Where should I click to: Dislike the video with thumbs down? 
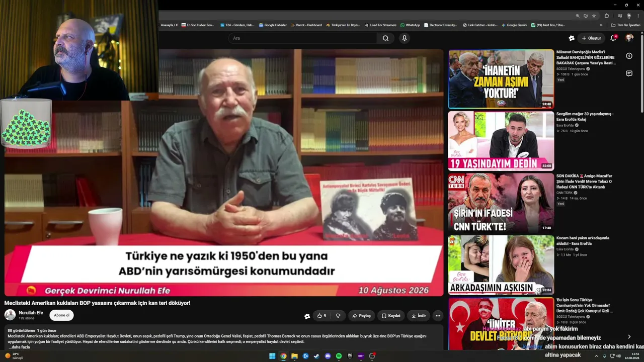[338, 316]
